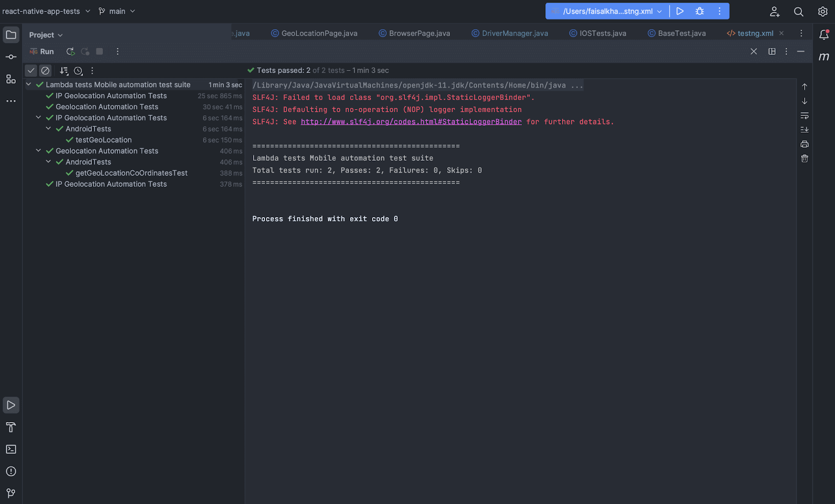
Task: Open the main branch dropdown
Action: [117, 10]
